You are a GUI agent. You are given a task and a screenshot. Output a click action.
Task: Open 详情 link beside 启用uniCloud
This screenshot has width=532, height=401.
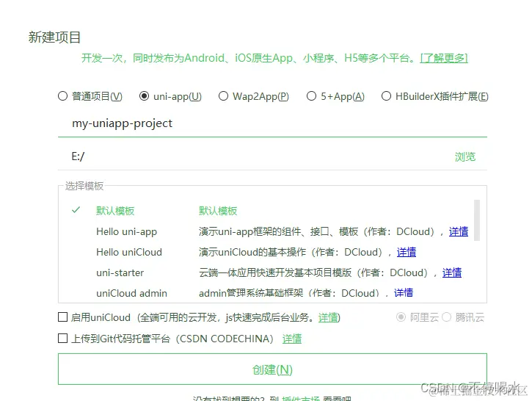(328, 317)
